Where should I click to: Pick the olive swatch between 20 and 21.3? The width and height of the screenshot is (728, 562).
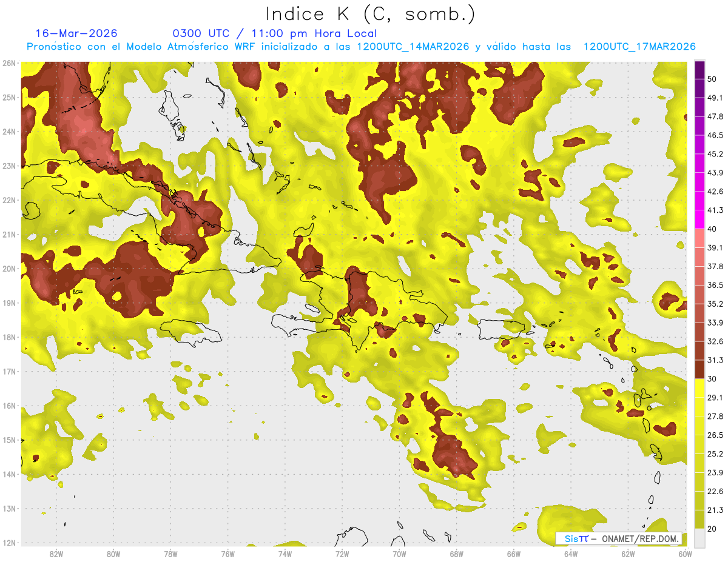(x=699, y=520)
